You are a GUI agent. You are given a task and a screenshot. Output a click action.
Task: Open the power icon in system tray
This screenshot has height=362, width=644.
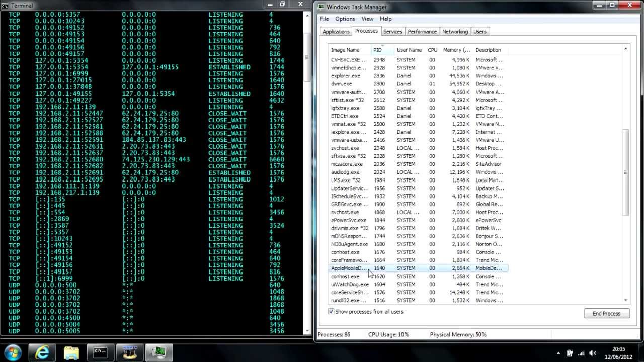pyautogui.click(x=570, y=353)
